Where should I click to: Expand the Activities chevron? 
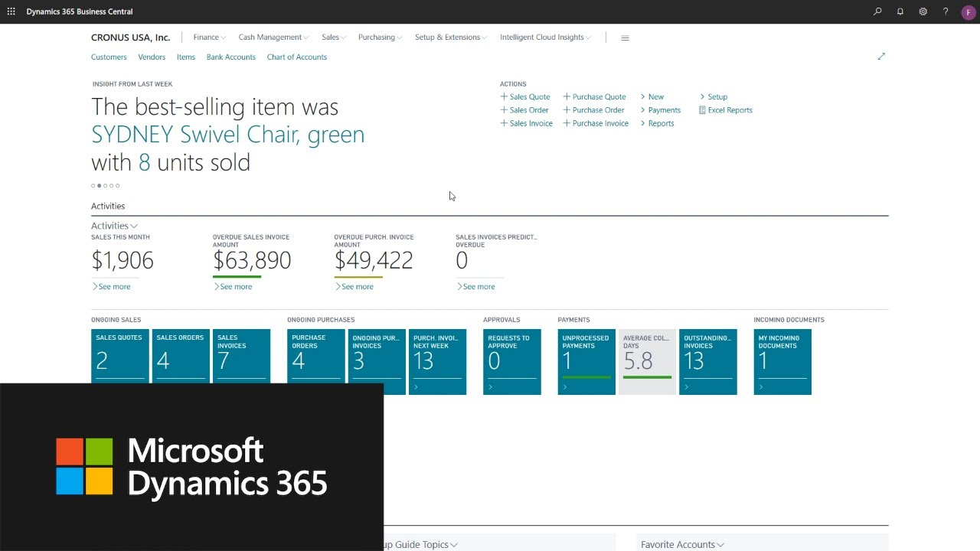(x=134, y=226)
